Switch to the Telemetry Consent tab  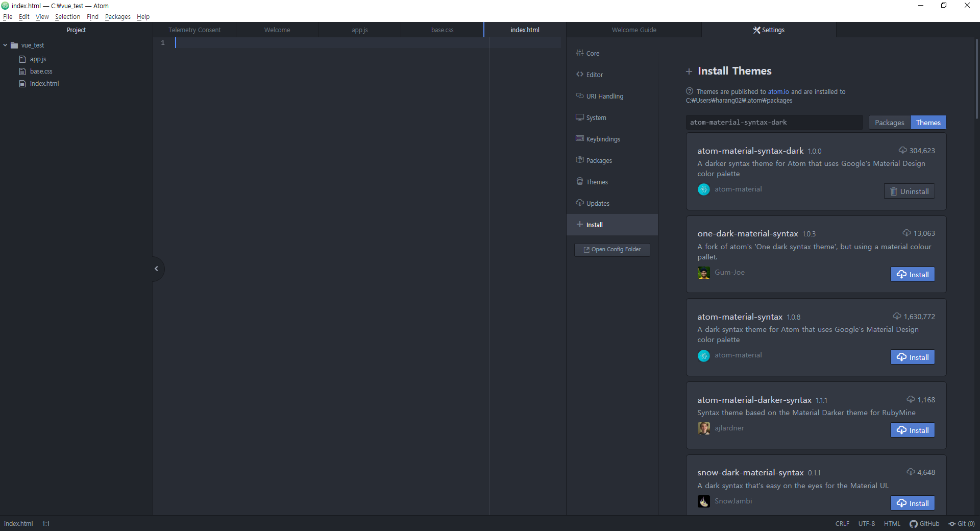[x=194, y=30]
